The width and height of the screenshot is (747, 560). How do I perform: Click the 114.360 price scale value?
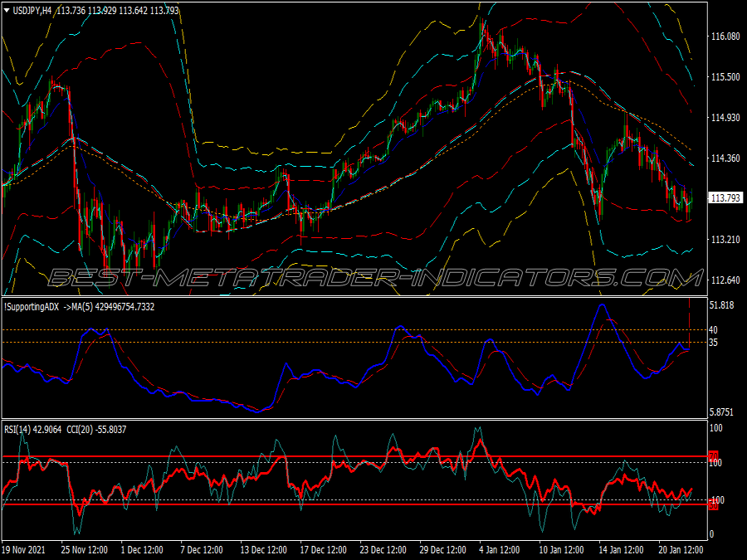[725, 158]
